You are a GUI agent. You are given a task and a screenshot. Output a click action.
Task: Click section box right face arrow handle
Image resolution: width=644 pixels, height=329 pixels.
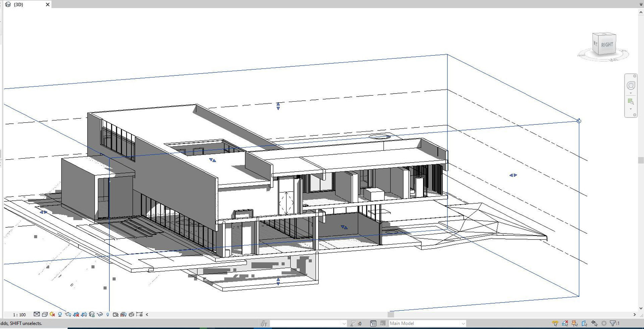click(x=513, y=175)
